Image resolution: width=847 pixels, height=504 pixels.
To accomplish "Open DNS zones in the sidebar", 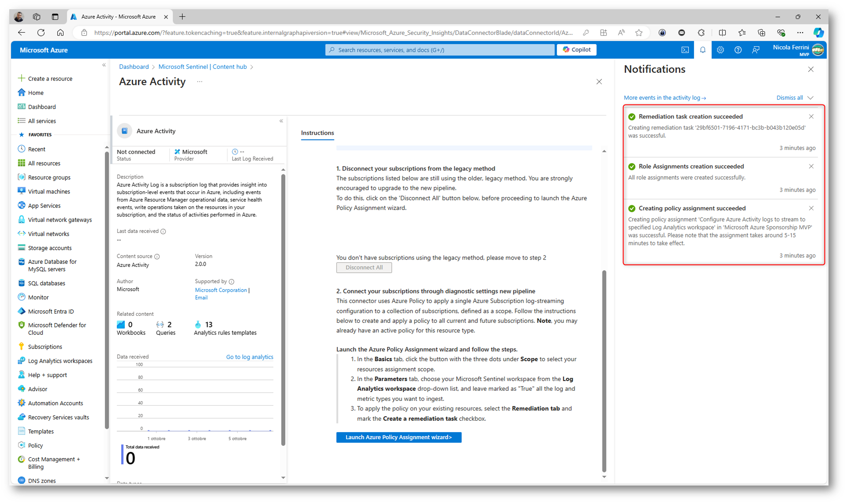I will click(42, 481).
